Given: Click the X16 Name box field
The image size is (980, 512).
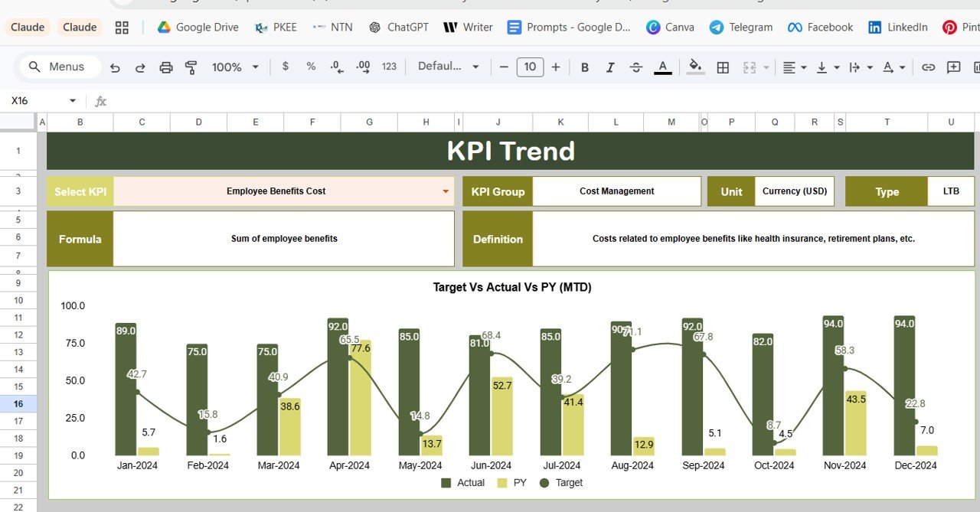Looking at the screenshot, I should point(37,101).
